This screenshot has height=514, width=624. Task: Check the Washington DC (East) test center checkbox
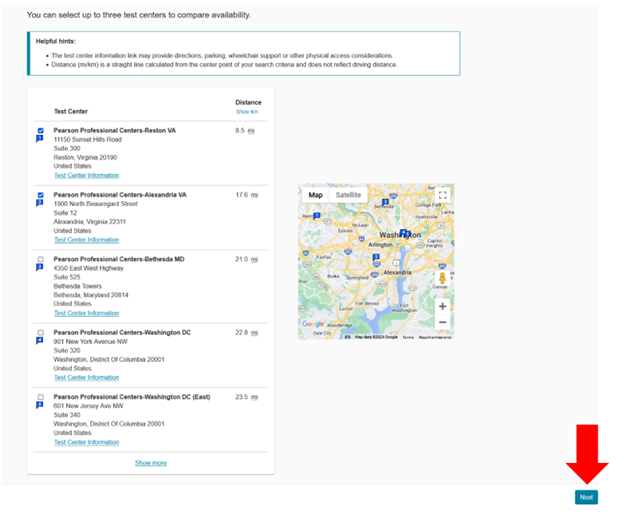41,397
